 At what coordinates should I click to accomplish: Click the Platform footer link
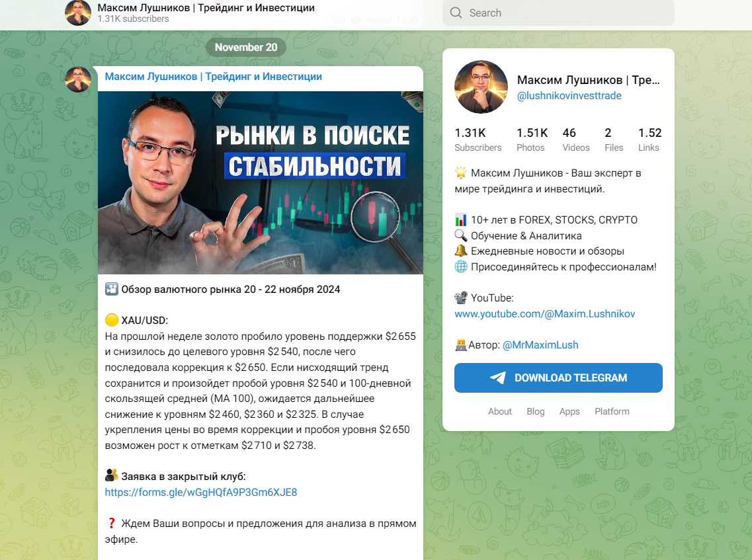612,411
